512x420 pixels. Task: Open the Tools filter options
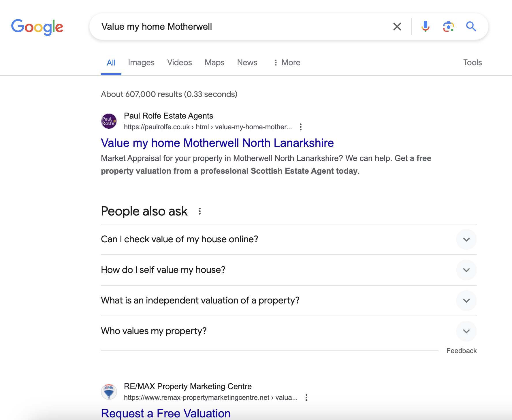click(472, 63)
